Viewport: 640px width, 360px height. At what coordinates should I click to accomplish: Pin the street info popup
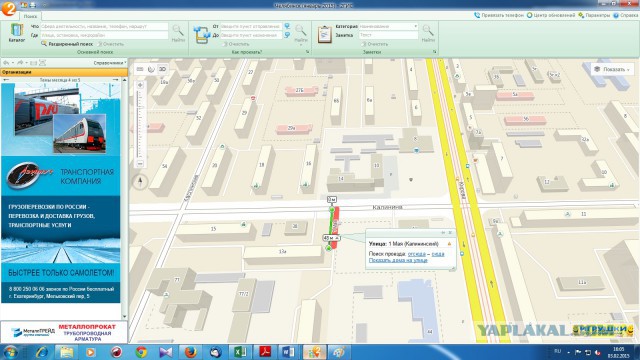tap(443, 233)
